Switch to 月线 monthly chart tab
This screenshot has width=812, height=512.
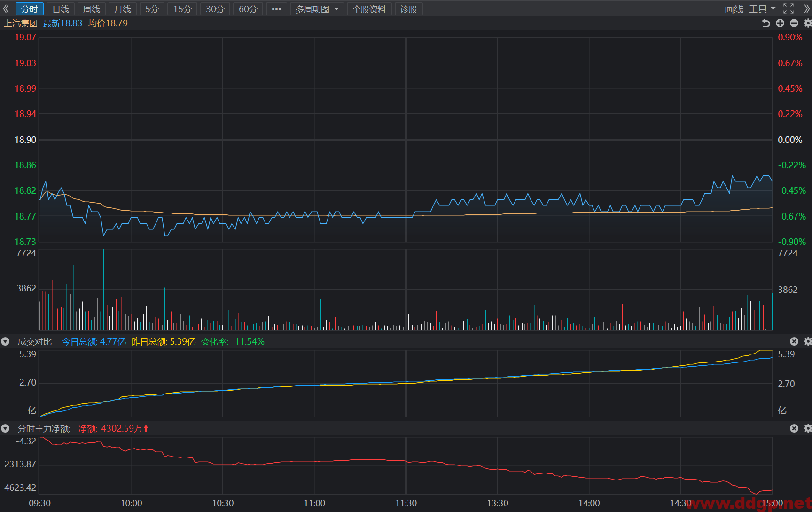[x=123, y=9]
